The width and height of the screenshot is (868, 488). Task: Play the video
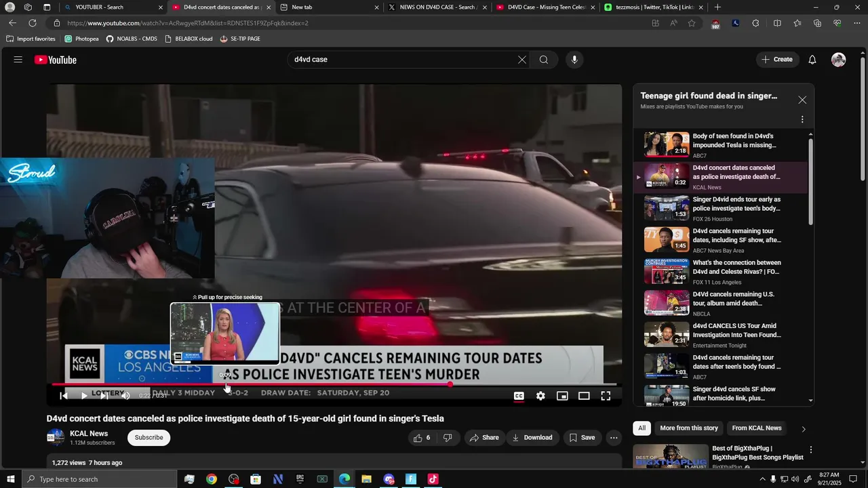tap(84, 396)
